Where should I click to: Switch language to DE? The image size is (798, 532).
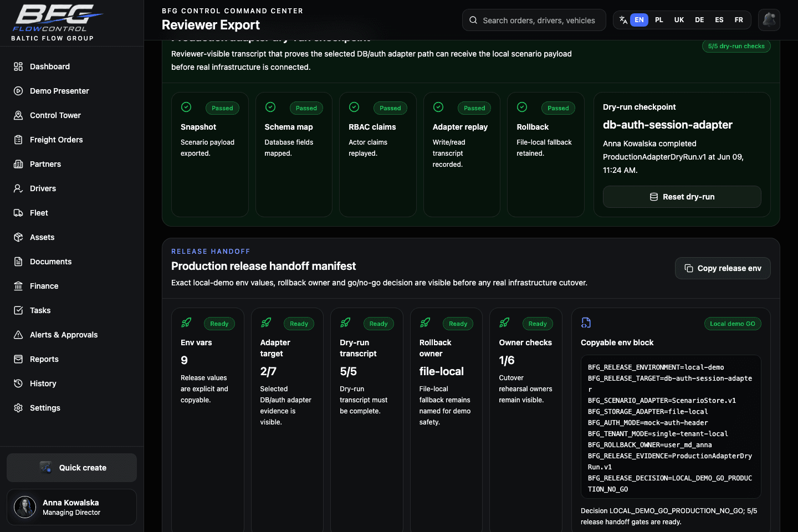point(699,20)
